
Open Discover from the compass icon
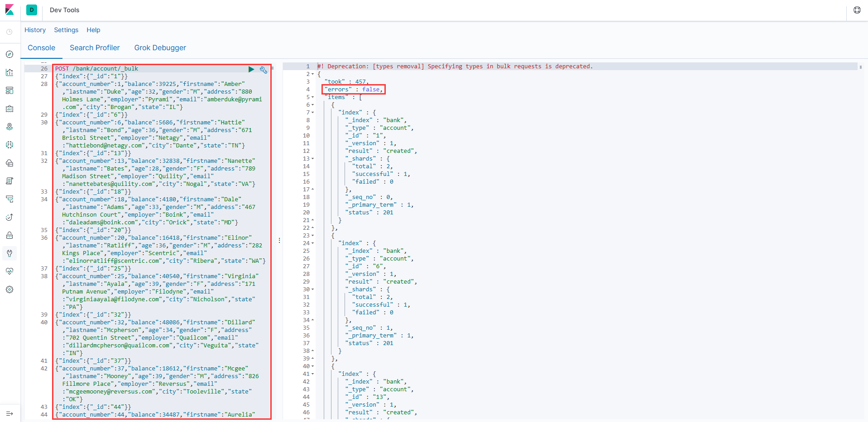(10, 54)
